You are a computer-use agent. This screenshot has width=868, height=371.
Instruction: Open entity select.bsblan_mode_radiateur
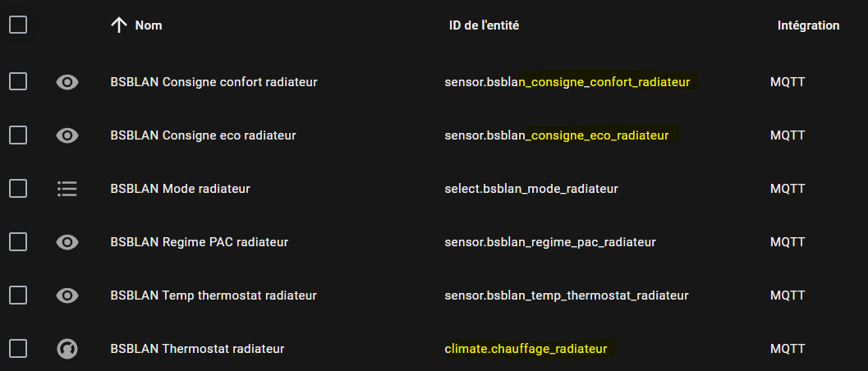530,189
